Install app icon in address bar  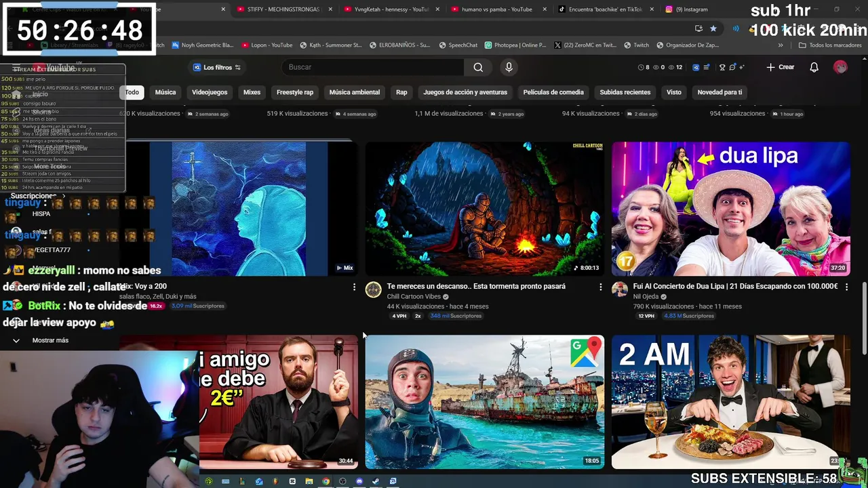pyautogui.click(x=698, y=28)
